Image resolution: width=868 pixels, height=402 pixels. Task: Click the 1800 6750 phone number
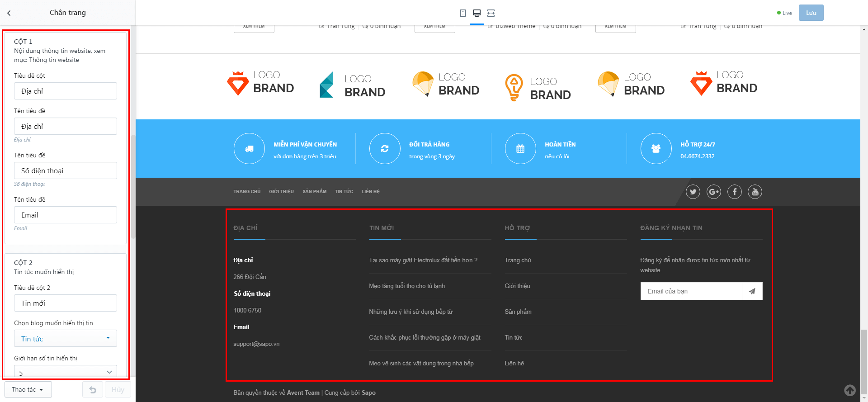point(247,310)
